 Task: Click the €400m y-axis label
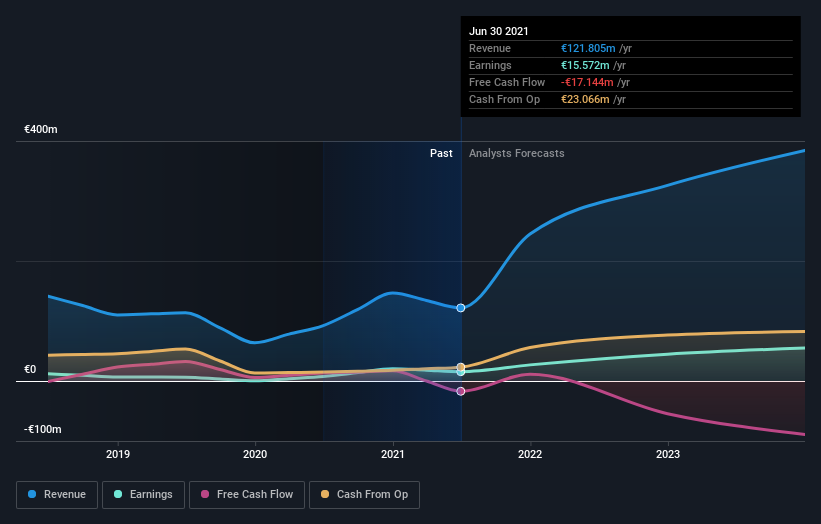[x=41, y=129]
